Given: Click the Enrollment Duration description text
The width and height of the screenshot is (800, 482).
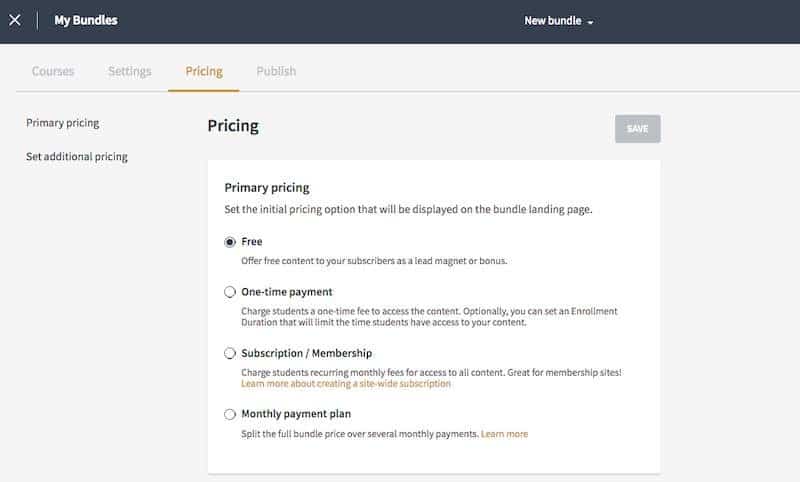Looking at the screenshot, I should pos(429,316).
